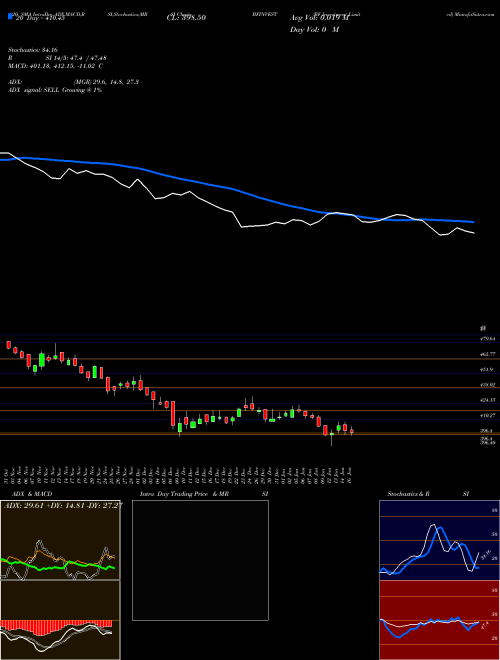Open the blue-background Stochastics chart
500x660 pixels.
point(439,540)
